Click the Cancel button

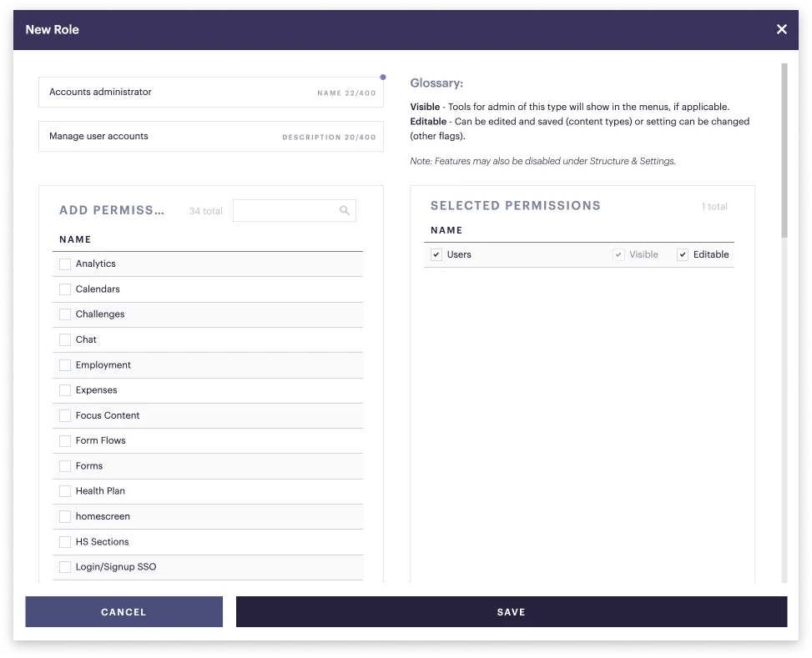[x=124, y=612]
